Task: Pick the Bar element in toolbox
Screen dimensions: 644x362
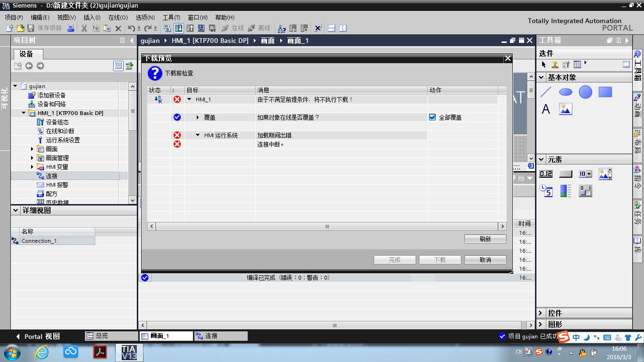Action: pyautogui.click(x=566, y=191)
